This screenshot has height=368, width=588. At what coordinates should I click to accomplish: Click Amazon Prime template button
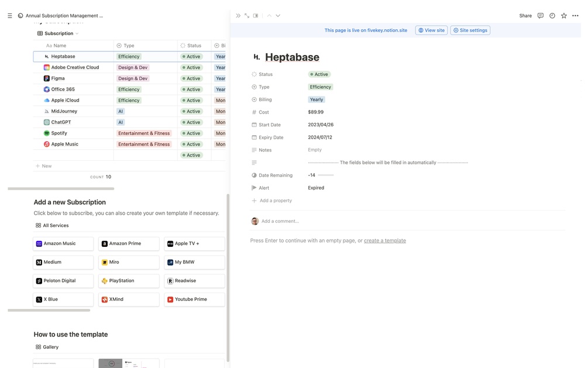[129, 243]
